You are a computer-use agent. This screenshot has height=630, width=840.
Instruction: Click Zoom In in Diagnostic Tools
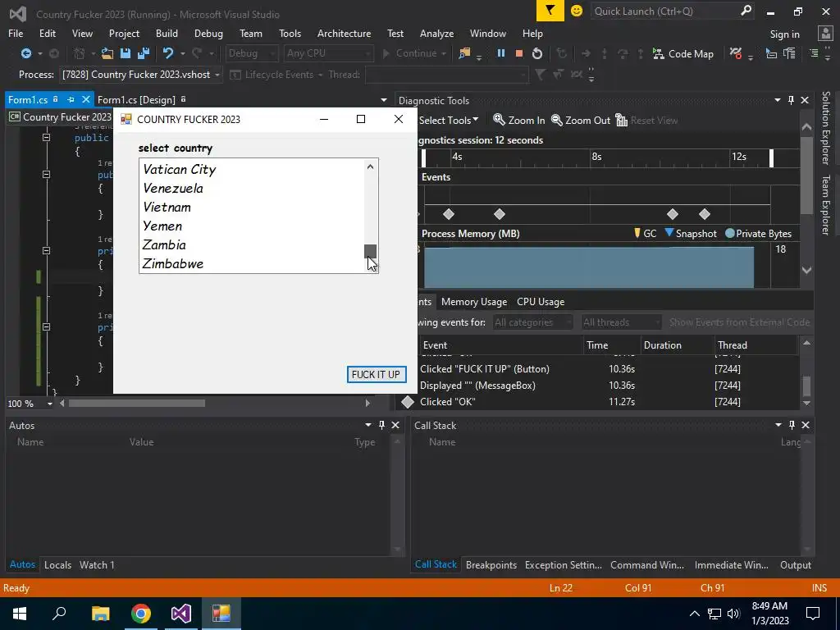[519, 120]
